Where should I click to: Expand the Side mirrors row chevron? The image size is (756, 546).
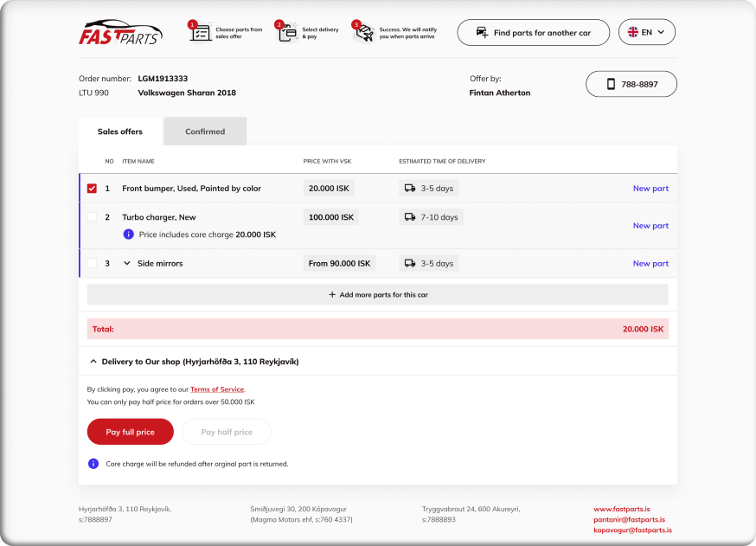127,263
